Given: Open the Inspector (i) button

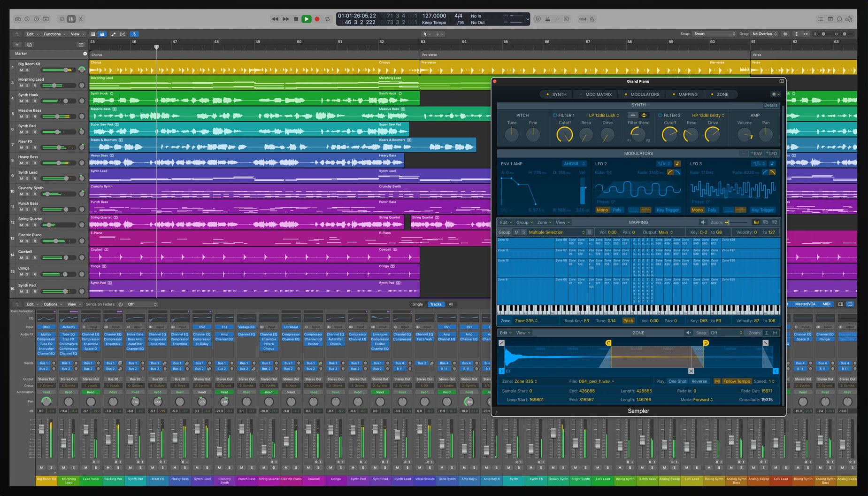Looking at the screenshot, I should pos(27,19).
